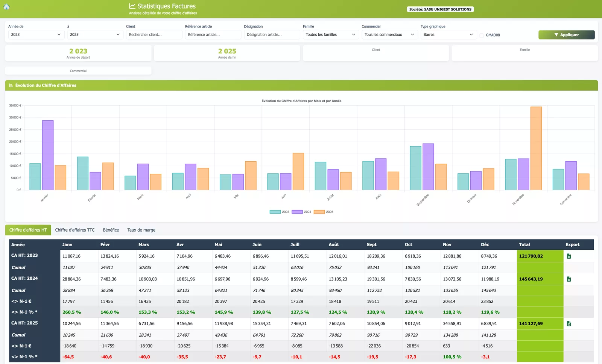The height and width of the screenshot is (364, 602).
Task: Switch to the Bénéfice tab
Action: (111, 230)
